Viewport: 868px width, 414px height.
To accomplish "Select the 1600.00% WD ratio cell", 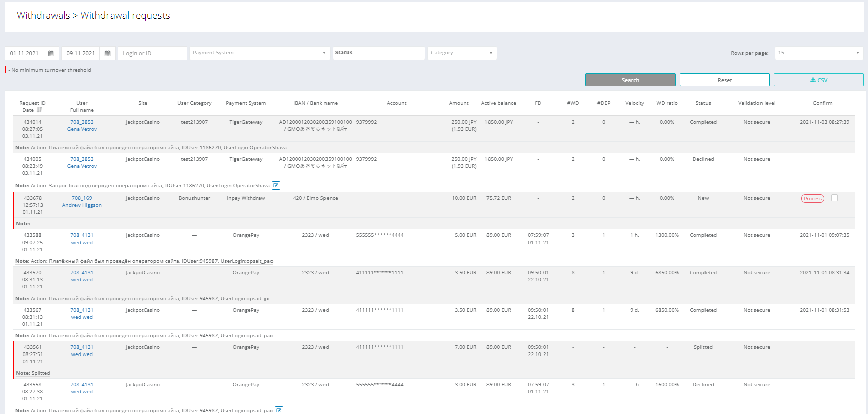I will click(667, 385).
